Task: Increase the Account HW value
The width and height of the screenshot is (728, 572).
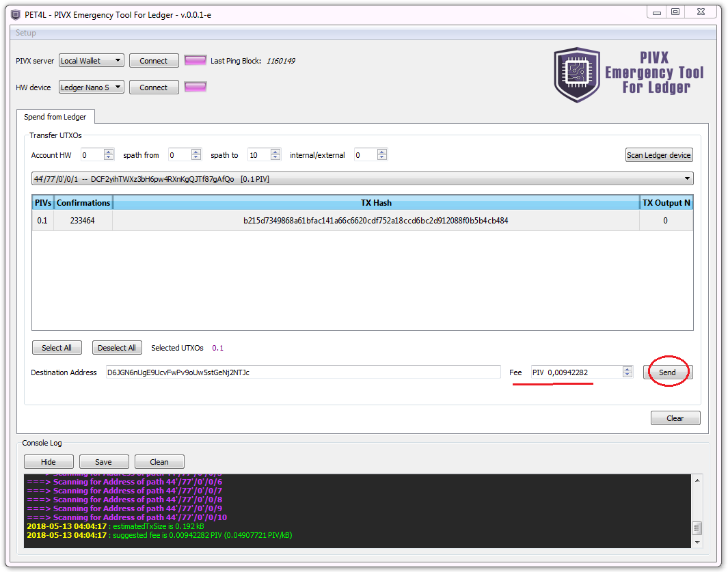Action: click(109, 152)
